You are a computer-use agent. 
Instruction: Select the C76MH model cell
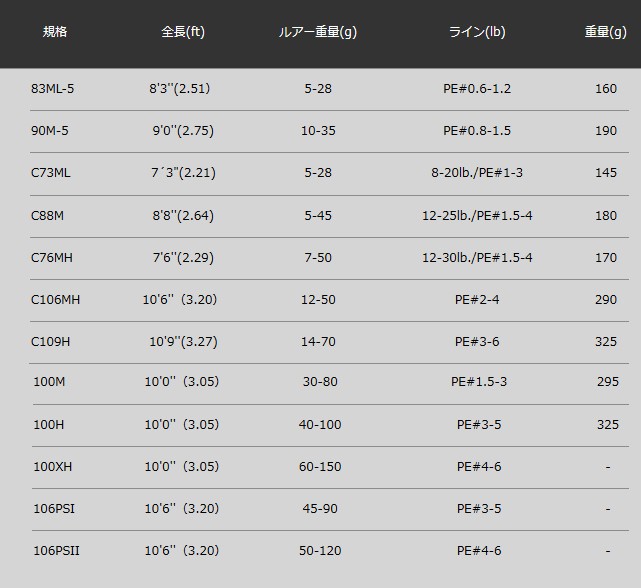click(x=52, y=258)
